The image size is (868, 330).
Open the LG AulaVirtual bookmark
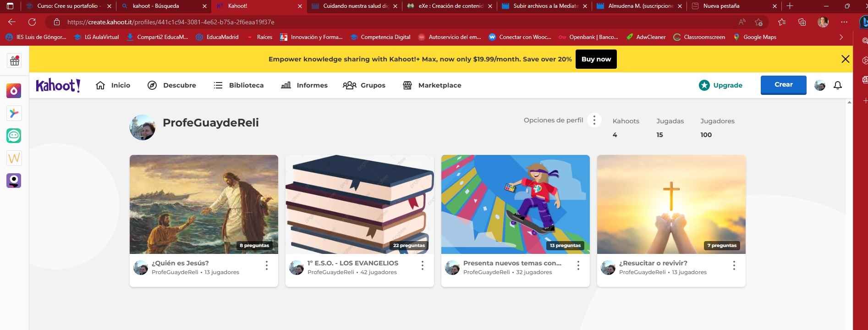(x=97, y=37)
